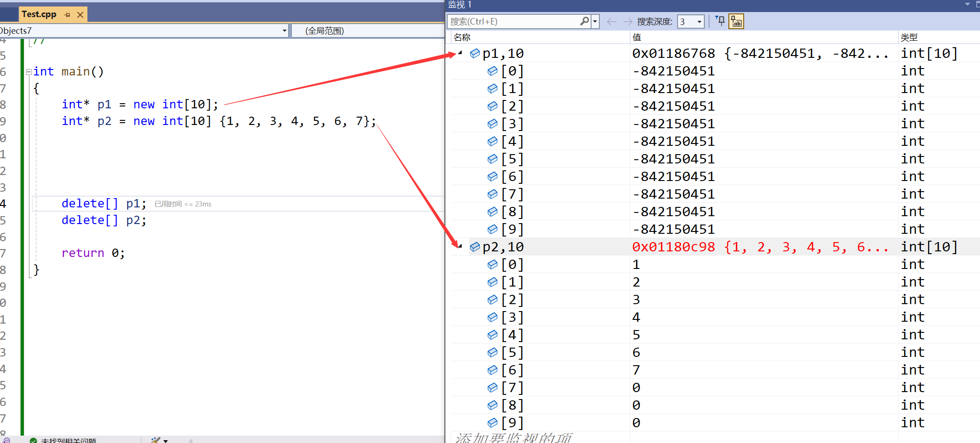Image resolution: width=980 pixels, height=443 pixels.
Task: Select the p1,10 watch row name
Action: [503, 54]
